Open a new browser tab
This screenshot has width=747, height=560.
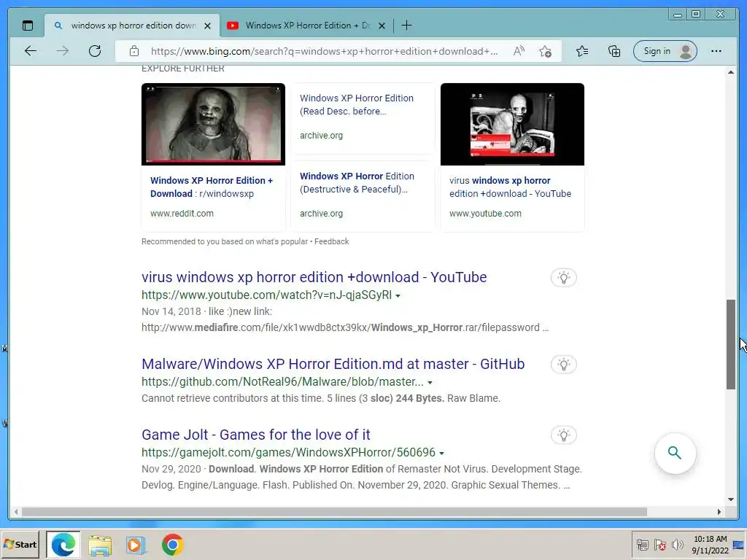[x=406, y=26]
